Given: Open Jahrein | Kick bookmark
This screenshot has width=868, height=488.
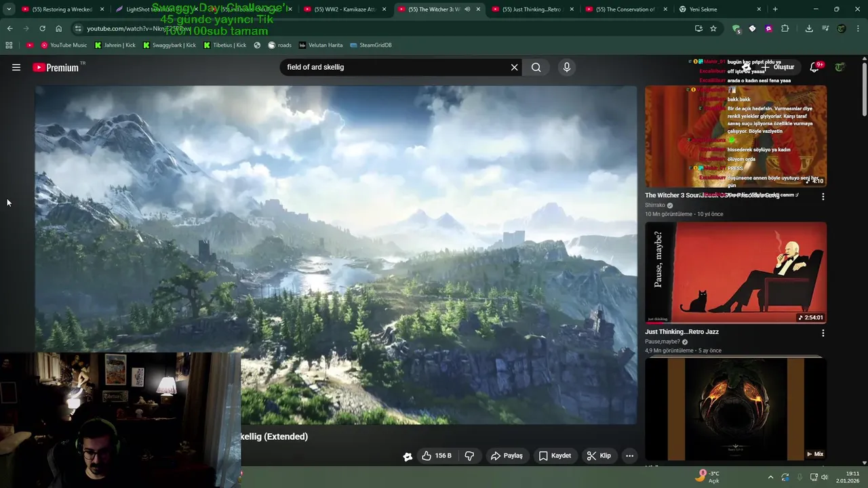Looking at the screenshot, I should tap(115, 45).
